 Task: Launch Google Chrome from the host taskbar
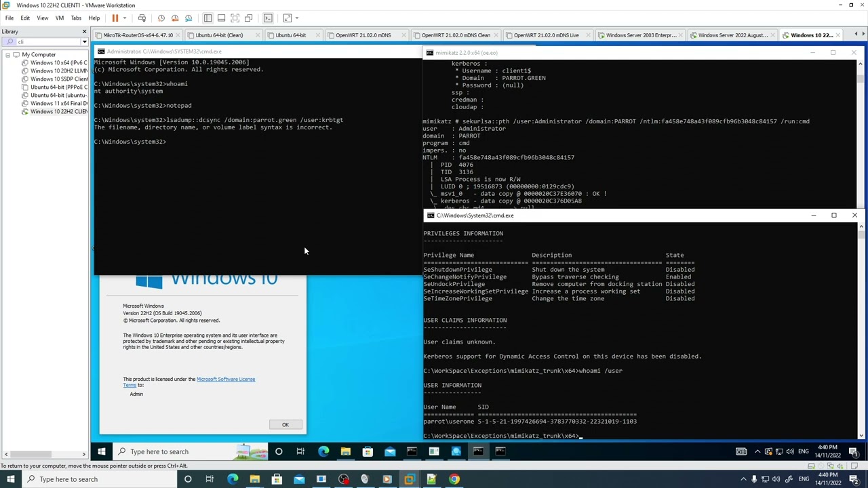tap(454, 479)
